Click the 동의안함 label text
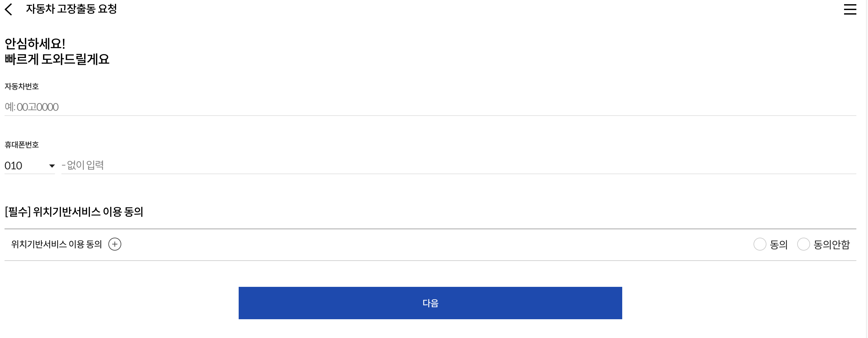Viewport: 868px width, 338px height. (x=831, y=244)
